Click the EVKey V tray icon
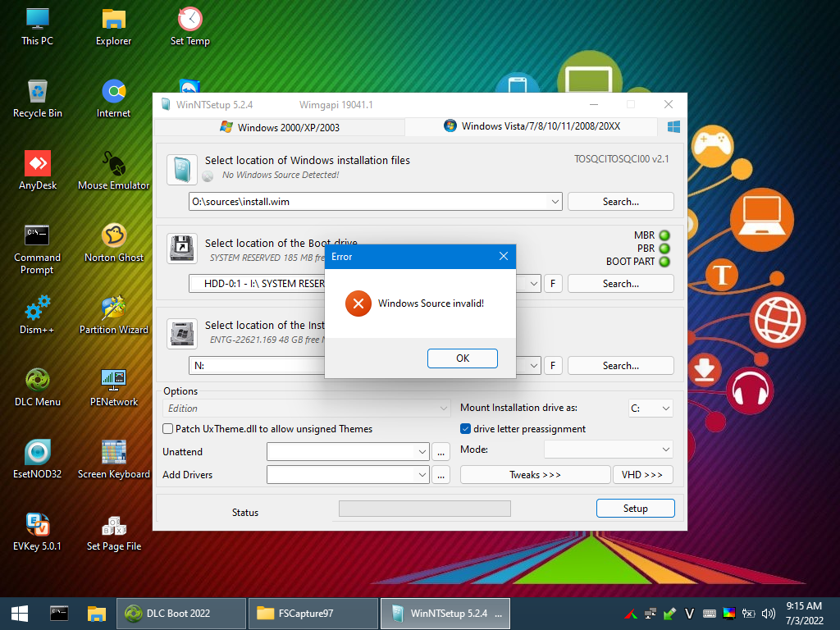This screenshot has width=840, height=630. tap(689, 614)
